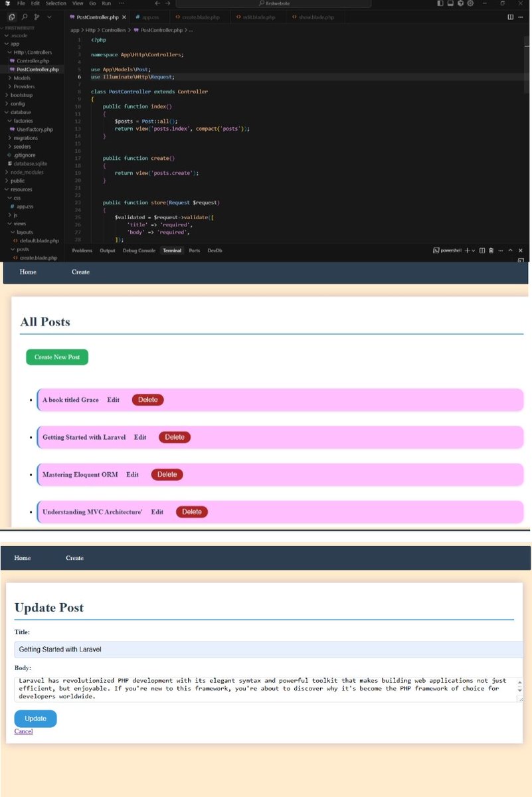Focus the Body textarea

[268, 689]
